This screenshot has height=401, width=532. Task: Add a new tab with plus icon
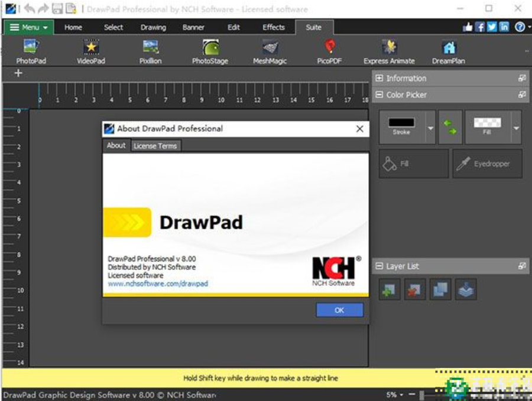(18, 73)
